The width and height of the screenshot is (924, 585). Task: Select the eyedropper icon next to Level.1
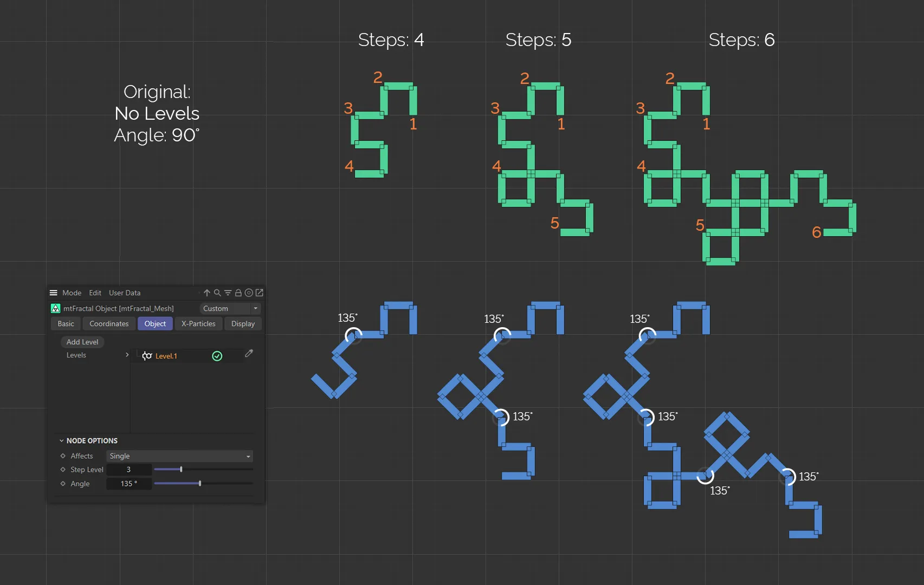point(249,354)
